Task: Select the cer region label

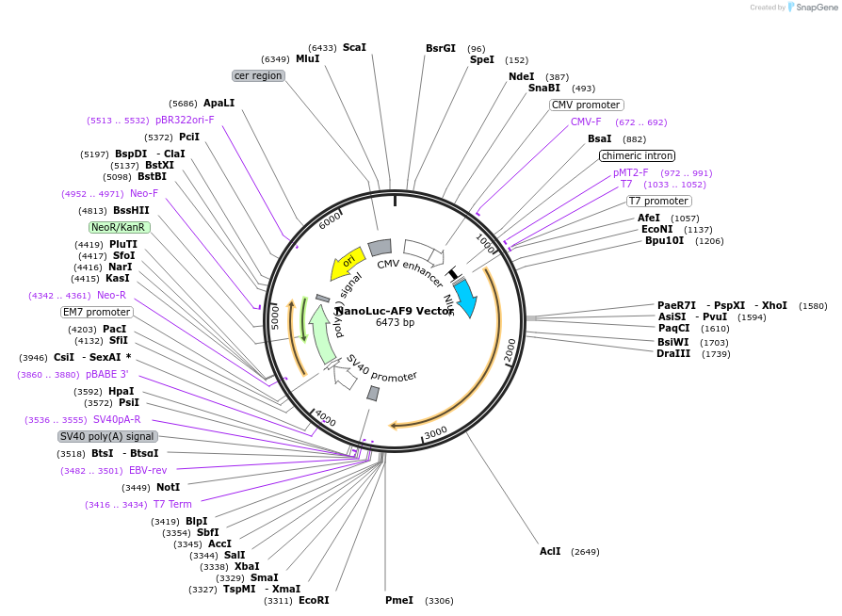Action: coord(257,75)
